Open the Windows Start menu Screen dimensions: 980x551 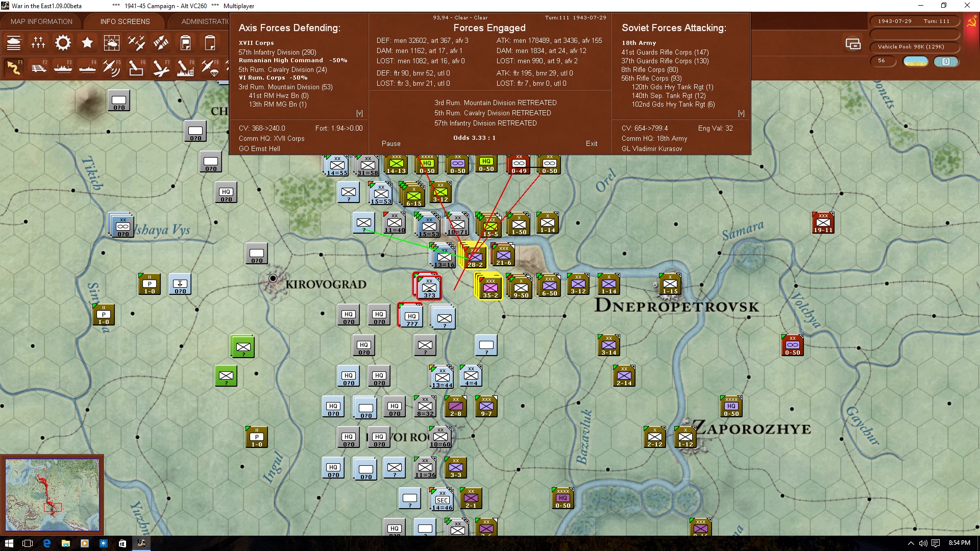(9, 543)
